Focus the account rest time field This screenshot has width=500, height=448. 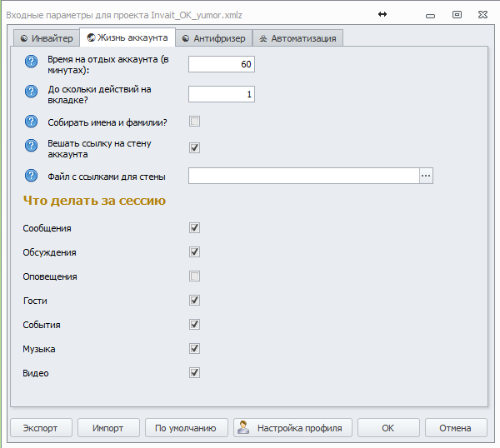coord(221,64)
